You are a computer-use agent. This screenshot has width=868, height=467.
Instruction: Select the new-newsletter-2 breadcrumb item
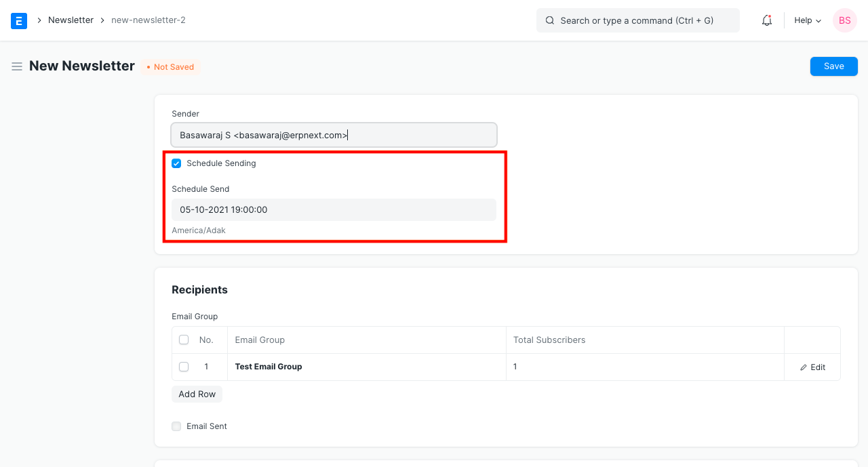click(x=149, y=20)
